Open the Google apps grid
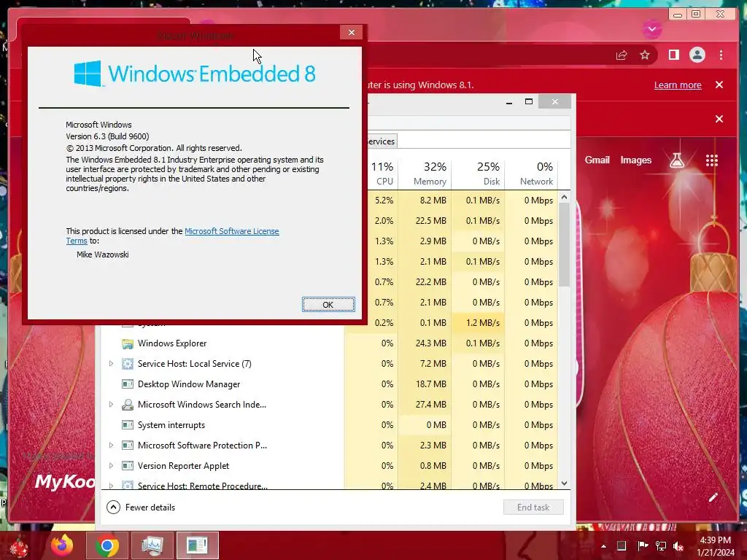747x560 pixels. [712, 160]
